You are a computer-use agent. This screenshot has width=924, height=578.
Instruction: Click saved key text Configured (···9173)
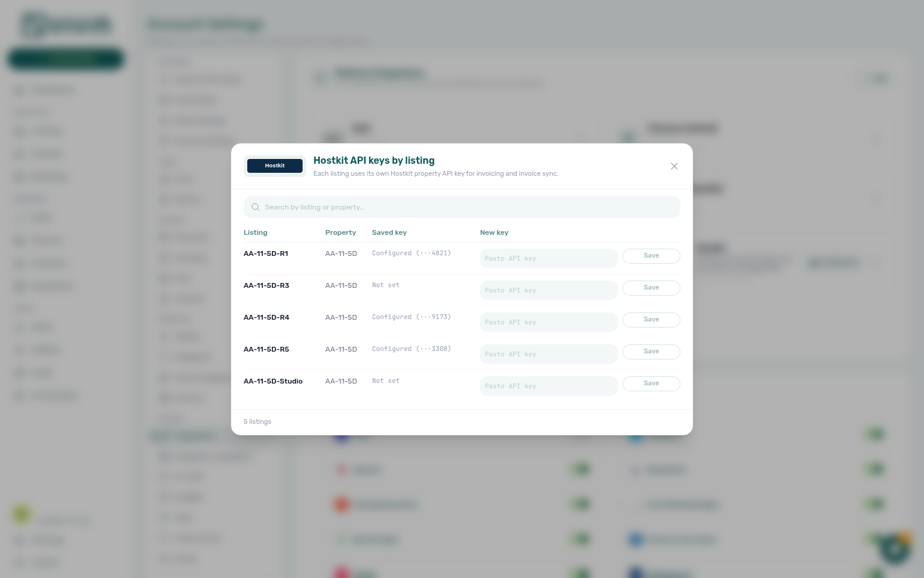411,317
